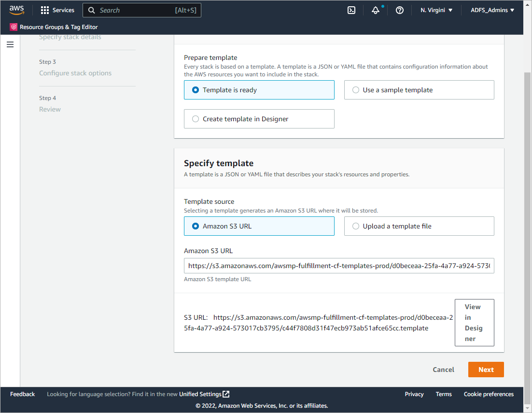Open the help question mark menu
The image size is (532, 413).
pos(400,10)
